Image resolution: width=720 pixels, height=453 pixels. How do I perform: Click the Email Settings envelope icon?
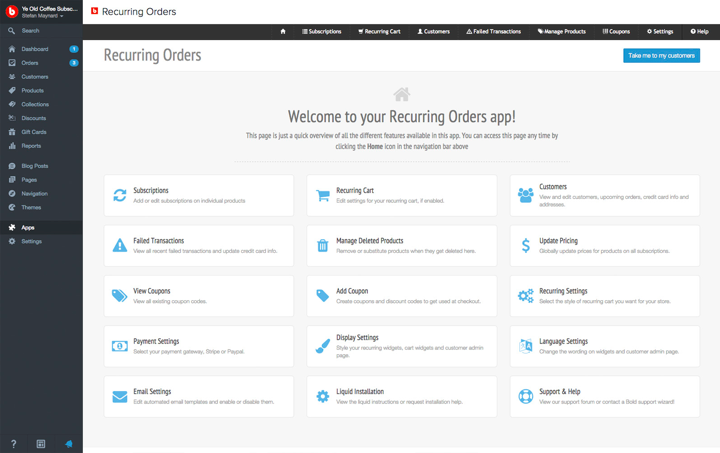pos(120,396)
